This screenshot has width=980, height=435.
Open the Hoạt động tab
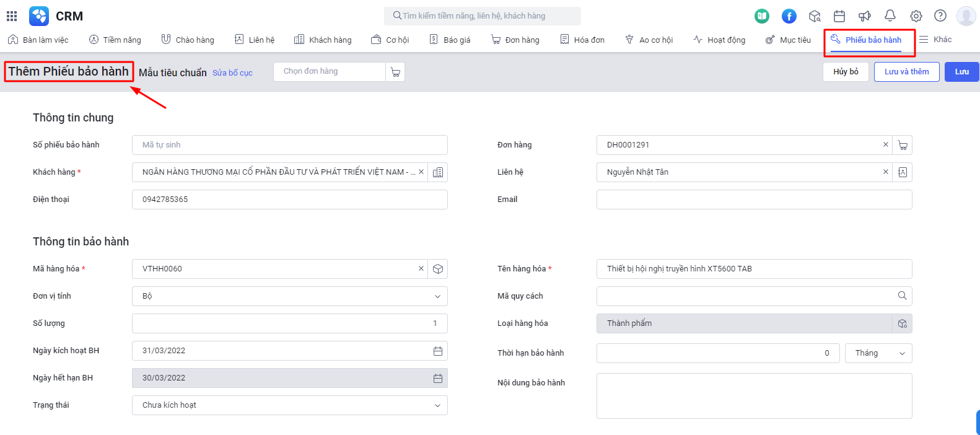pyautogui.click(x=719, y=40)
